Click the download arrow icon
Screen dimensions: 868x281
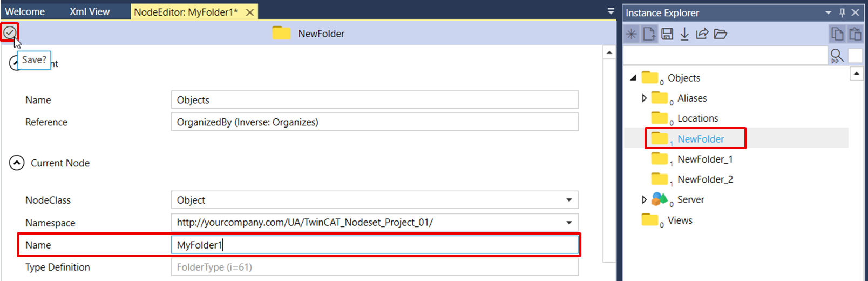click(684, 34)
